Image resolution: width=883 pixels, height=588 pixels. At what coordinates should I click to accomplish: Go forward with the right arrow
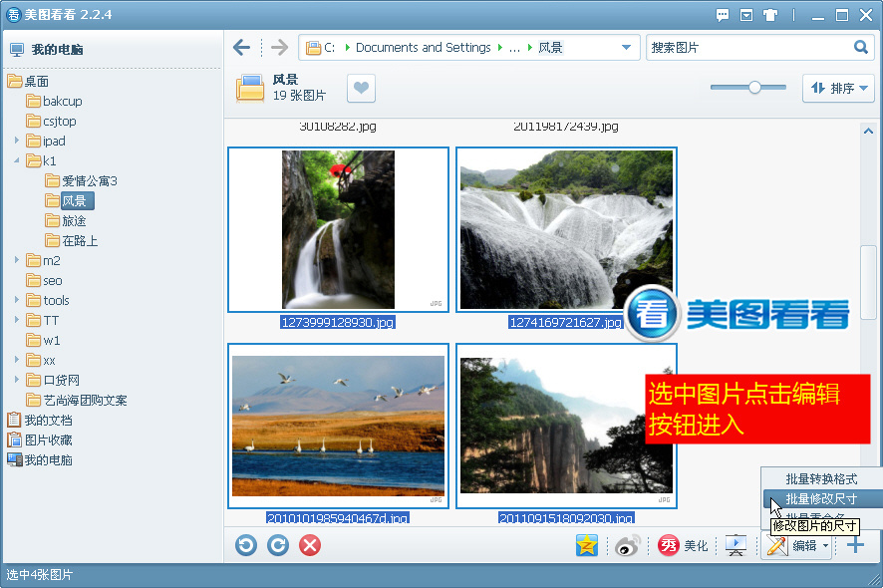[279, 47]
